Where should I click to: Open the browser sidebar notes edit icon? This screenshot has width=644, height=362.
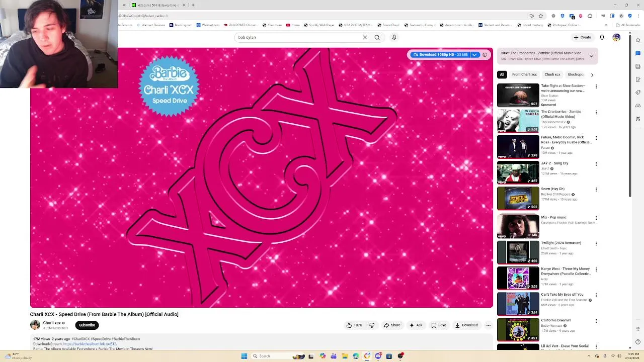[x=638, y=79]
